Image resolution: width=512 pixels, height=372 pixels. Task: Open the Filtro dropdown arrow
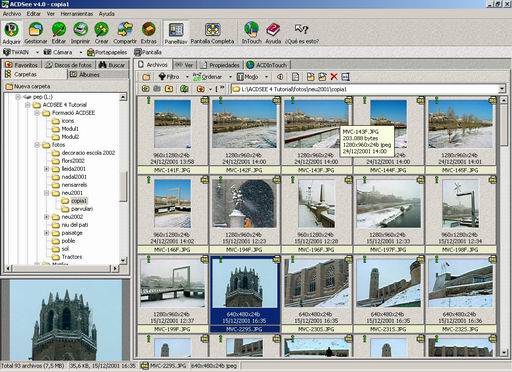[x=187, y=77]
